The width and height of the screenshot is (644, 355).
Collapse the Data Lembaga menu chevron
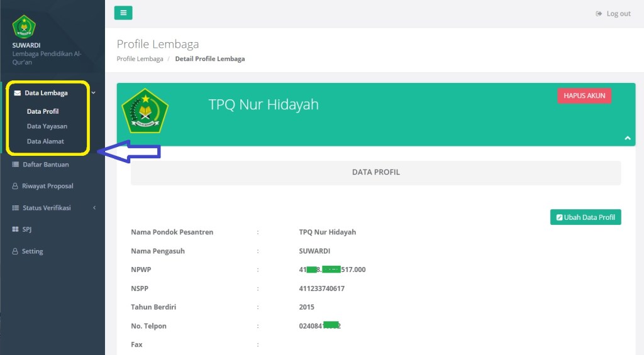(94, 93)
